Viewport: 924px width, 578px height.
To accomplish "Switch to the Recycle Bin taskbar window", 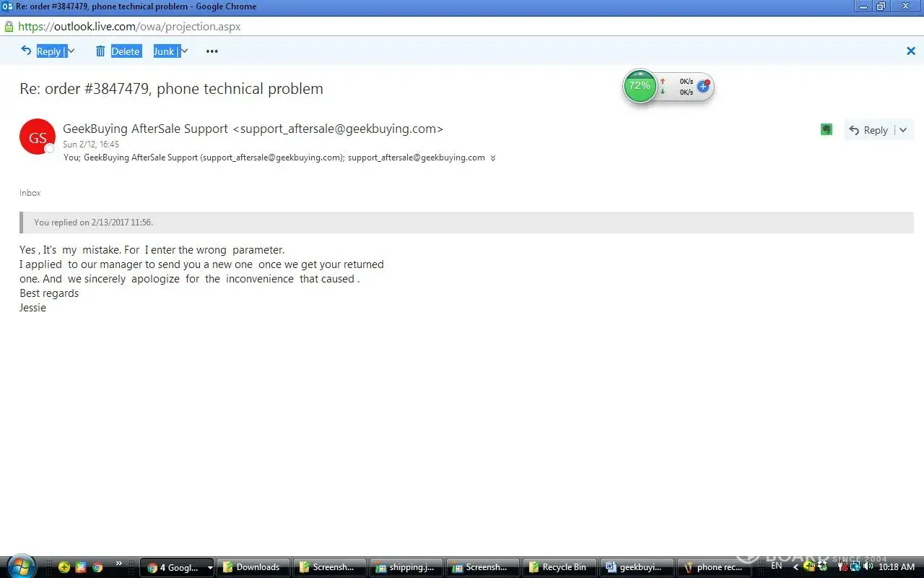I will pos(559,567).
